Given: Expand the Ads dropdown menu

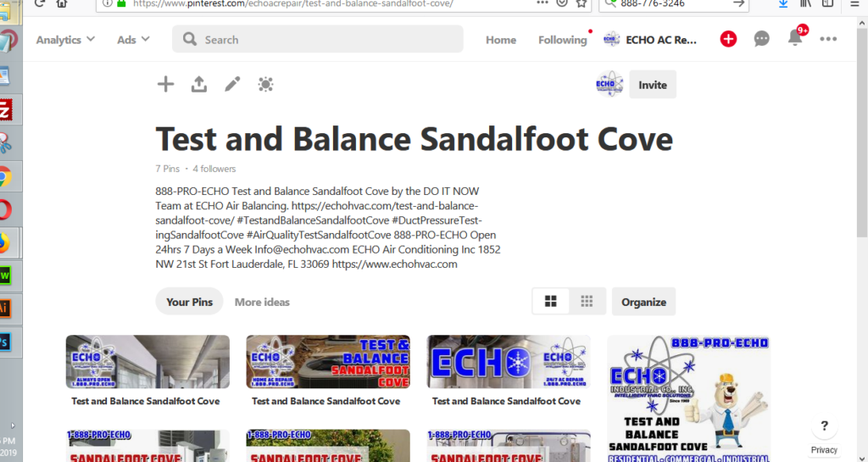Looking at the screenshot, I should tap(133, 40).
